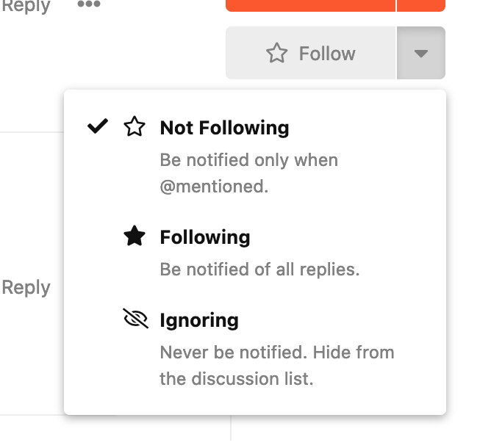
Task: Click the '@mentioned.' line of text
Action: [x=214, y=187]
